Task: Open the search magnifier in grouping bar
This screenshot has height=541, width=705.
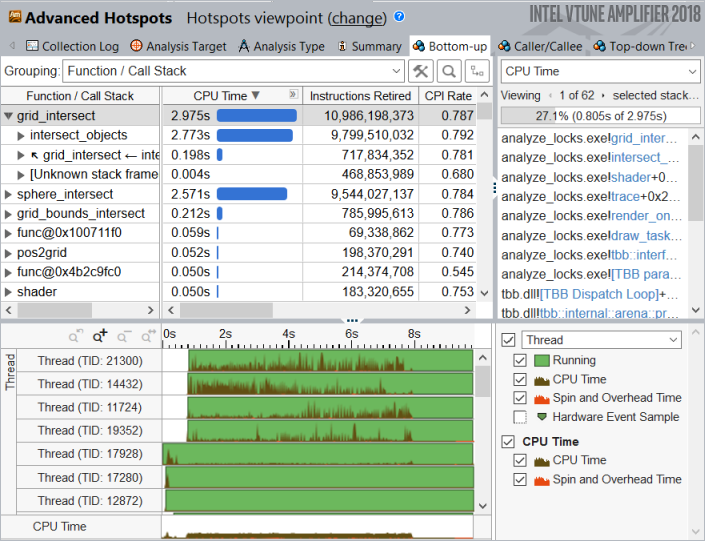Action: tap(449, 71)
